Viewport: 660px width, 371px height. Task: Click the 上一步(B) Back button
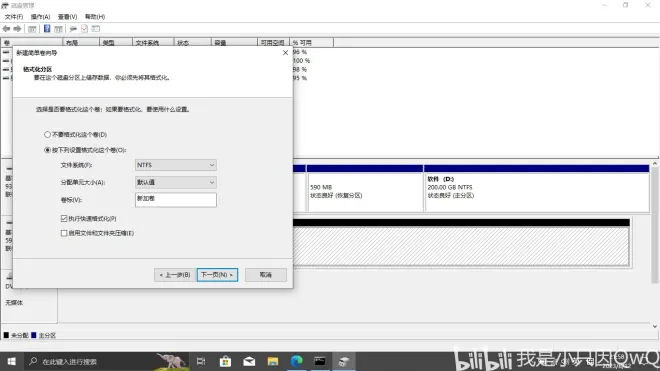[175, 275]
